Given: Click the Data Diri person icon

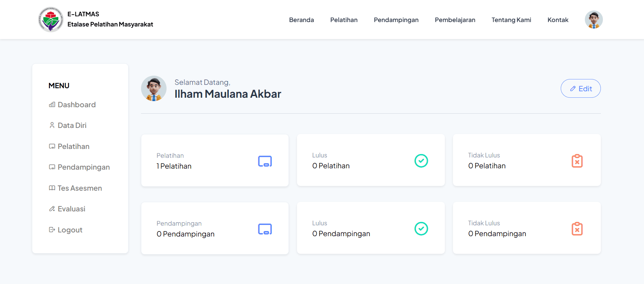Looking at the screenshot, I should click(x=52, y=125).
